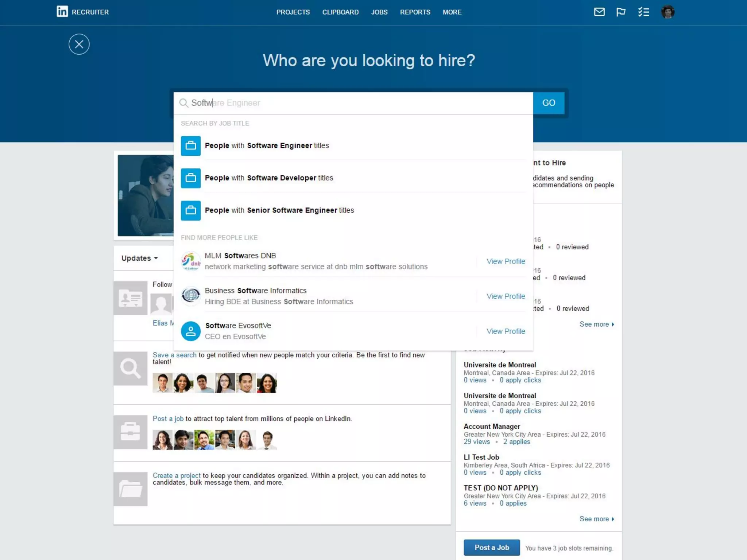The height and width of the screenshot is (560, 747).
Task: Open the messages envelope icon
Action: pos(599,12)
